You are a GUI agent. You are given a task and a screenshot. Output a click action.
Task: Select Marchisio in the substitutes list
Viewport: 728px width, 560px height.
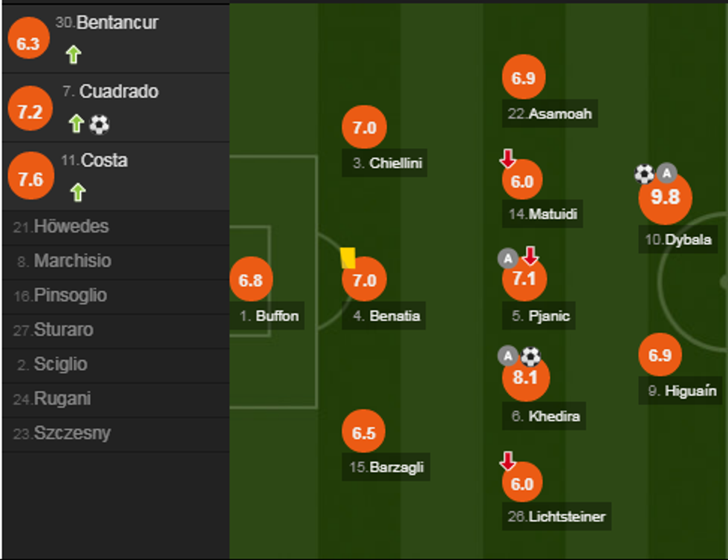coord(72,261)
